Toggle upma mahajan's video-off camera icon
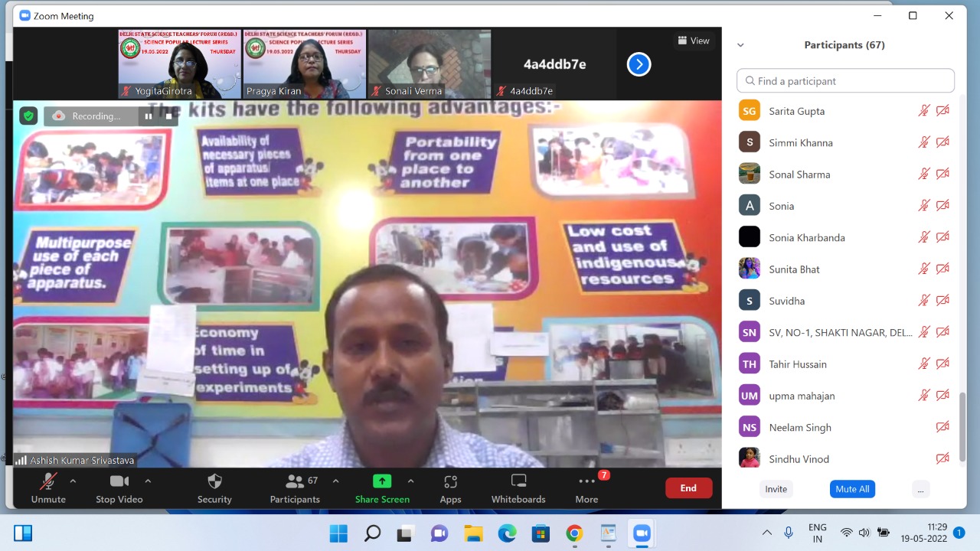This screenshot has width=980, height=551. [942, 395]
